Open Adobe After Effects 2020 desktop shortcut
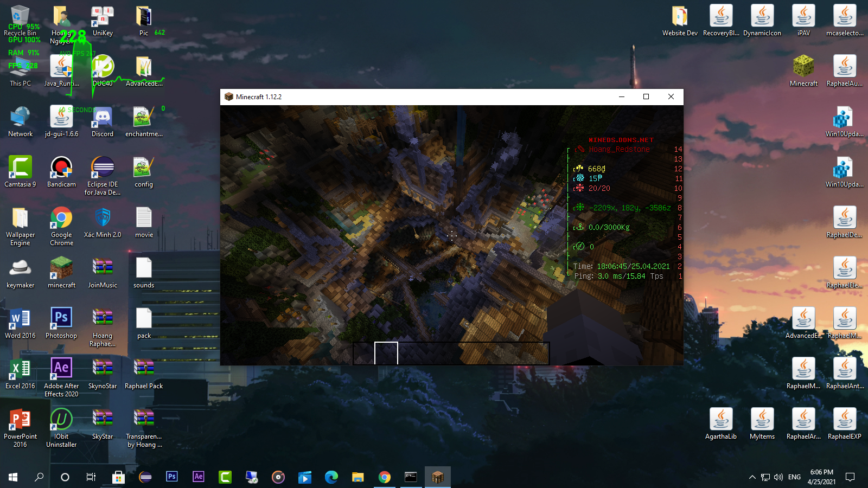Image resolution: width=868 pixels, height=488 pixels. (61, 378)
